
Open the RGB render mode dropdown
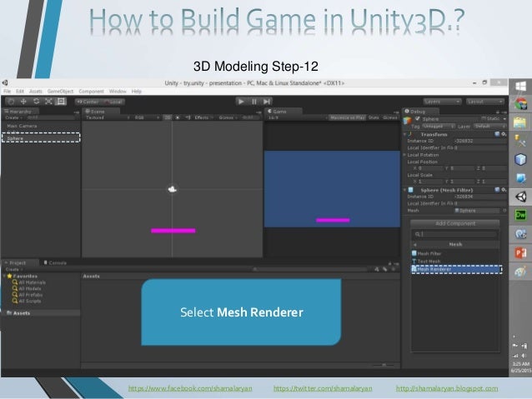(147, 117)
